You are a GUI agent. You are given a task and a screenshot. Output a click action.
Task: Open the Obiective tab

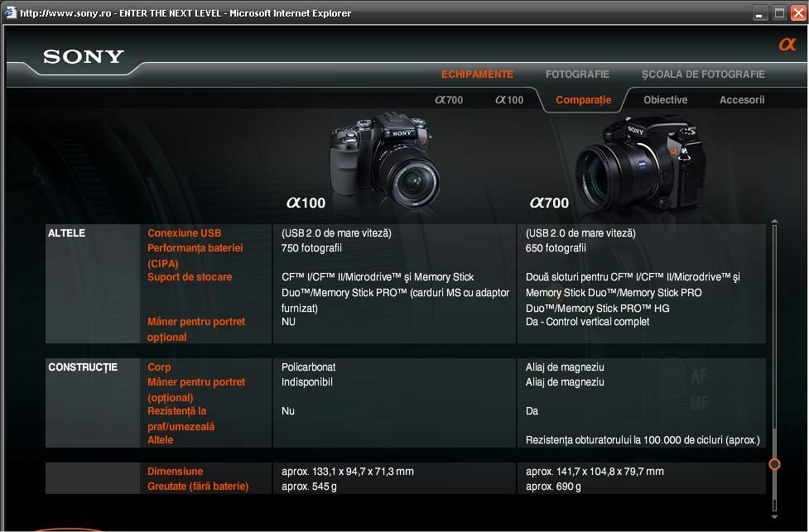[x=666, y=100]
